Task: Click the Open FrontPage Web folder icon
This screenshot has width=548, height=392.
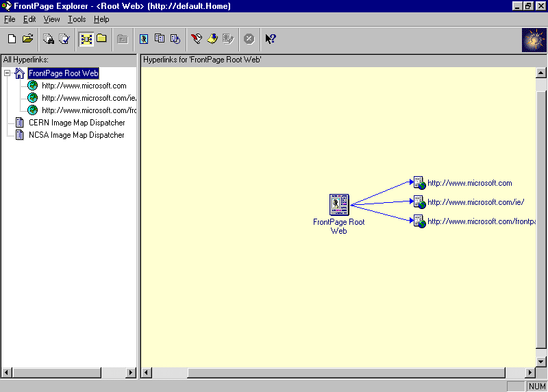Action: click(x=27, y=39)
